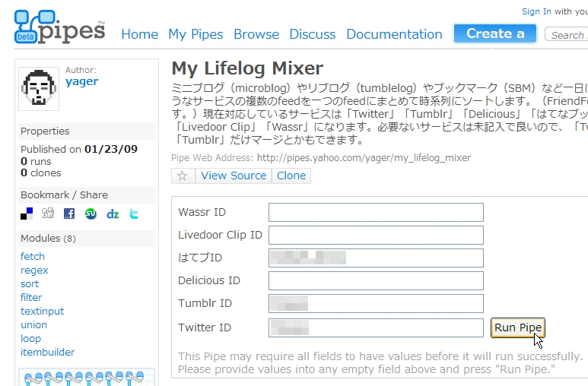The width and height of the screenshot is (588, 386).
Task: Share via the StumbleUpon icon
Action: point(91,214)
